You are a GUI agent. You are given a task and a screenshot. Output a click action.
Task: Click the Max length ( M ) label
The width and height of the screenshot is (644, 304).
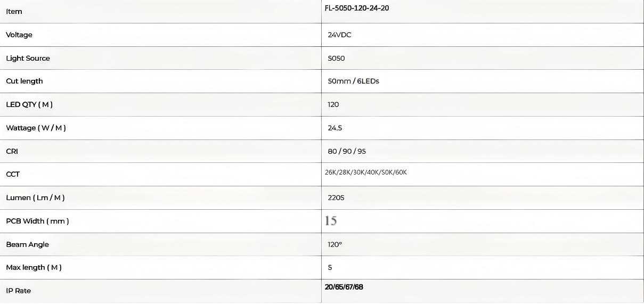point(34,267)
